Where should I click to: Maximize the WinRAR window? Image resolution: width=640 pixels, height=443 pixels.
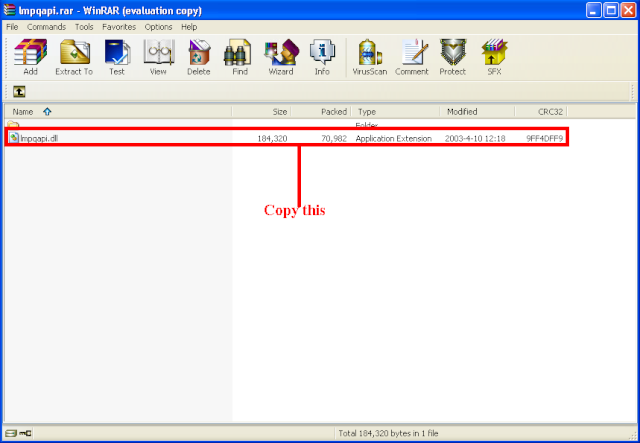click(x=611, y=10)
